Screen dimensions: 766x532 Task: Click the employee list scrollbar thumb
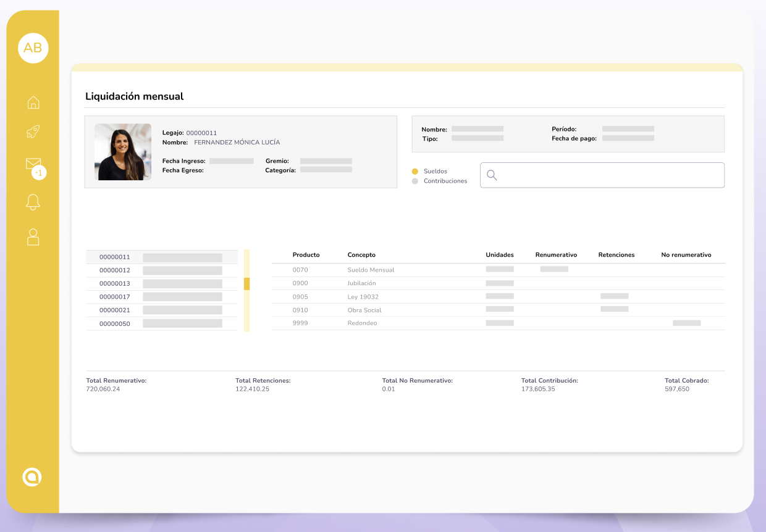pos(247,284)
